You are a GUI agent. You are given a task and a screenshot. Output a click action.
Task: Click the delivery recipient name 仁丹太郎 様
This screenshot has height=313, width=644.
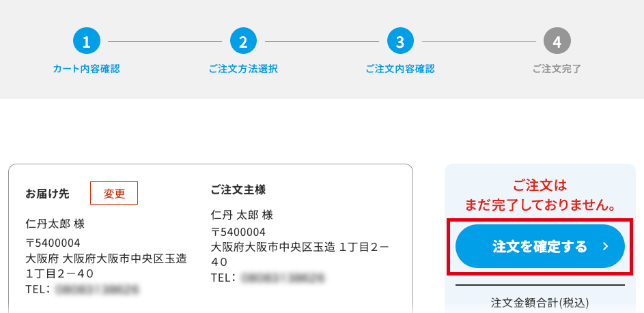coord(55,224)
